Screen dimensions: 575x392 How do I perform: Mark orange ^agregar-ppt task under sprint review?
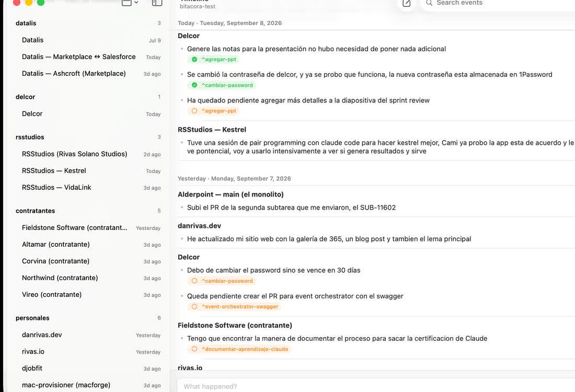point(194,111)
